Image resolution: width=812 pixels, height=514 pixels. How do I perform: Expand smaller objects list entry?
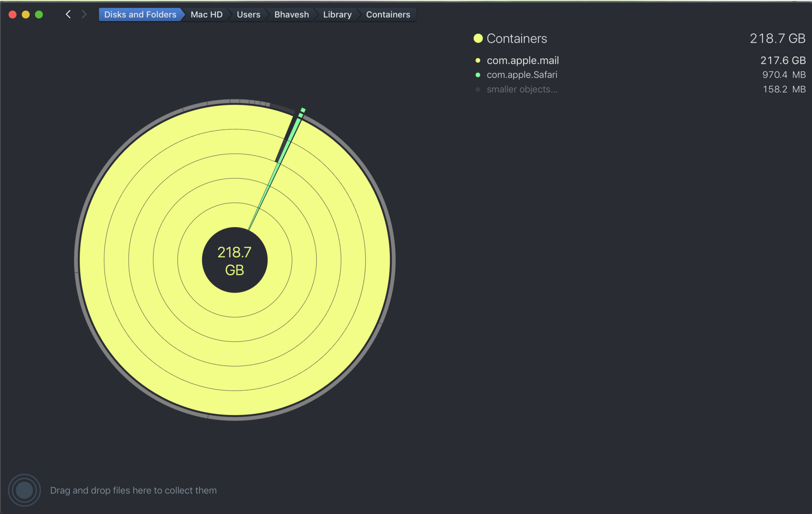pyautogui.click(x=522, y=89)
